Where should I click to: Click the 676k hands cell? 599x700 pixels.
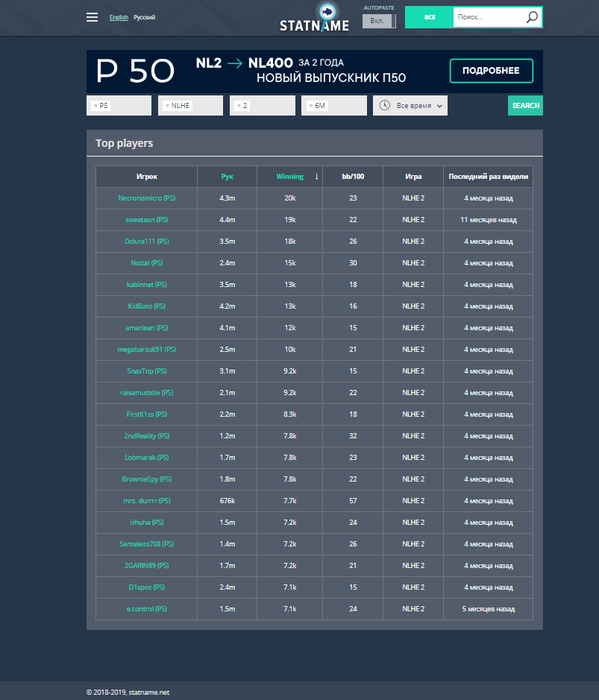tap(227, 501)
